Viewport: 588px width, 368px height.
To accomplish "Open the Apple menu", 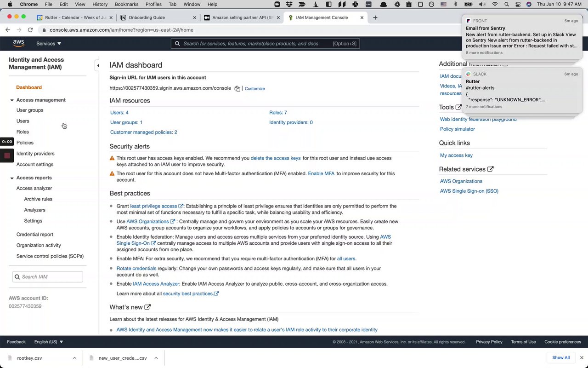I will (x=9, y=4).
